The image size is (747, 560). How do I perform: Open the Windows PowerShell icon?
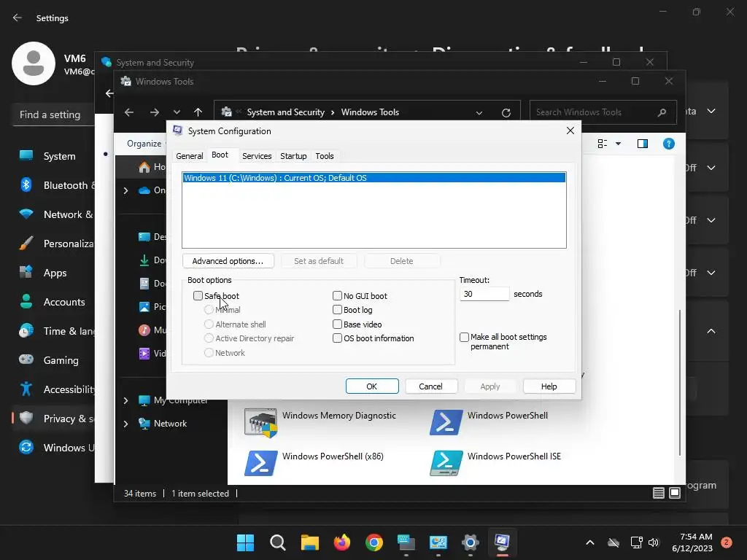(x=446, y=422)
